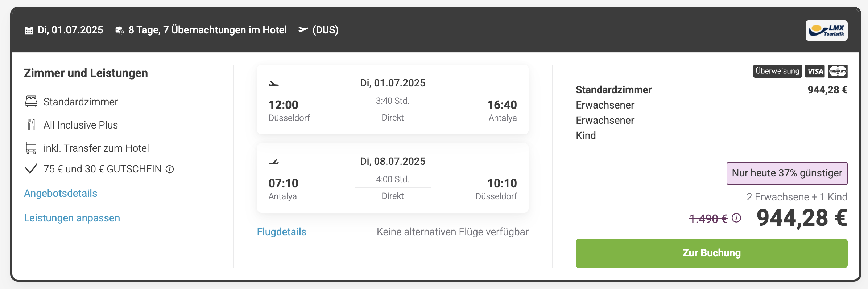Open Flugdetails link
The height and width of the screenshot is (289, 868).
tap(281, 232)
